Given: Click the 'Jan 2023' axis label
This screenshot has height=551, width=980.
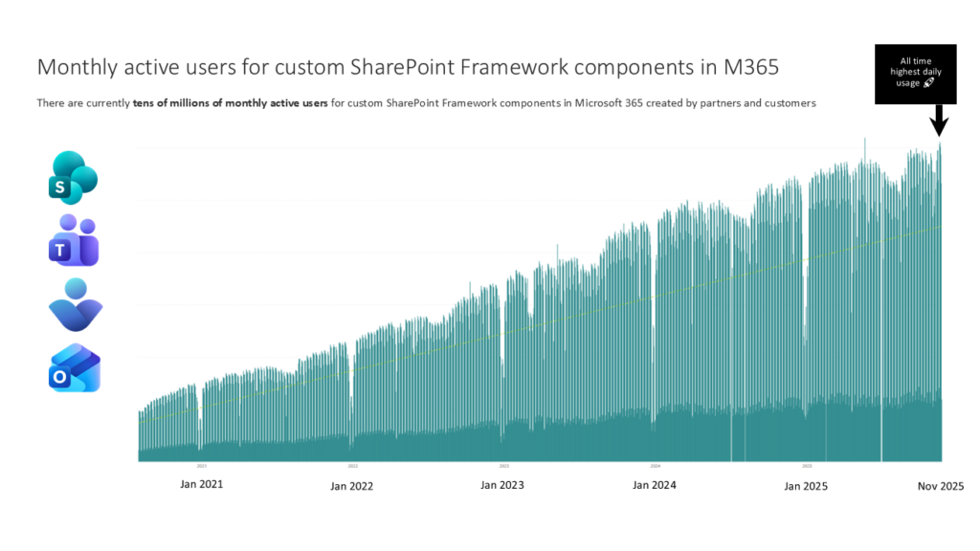Looking at the screenshot, I should pyautogui.click(x=501, y=485).
